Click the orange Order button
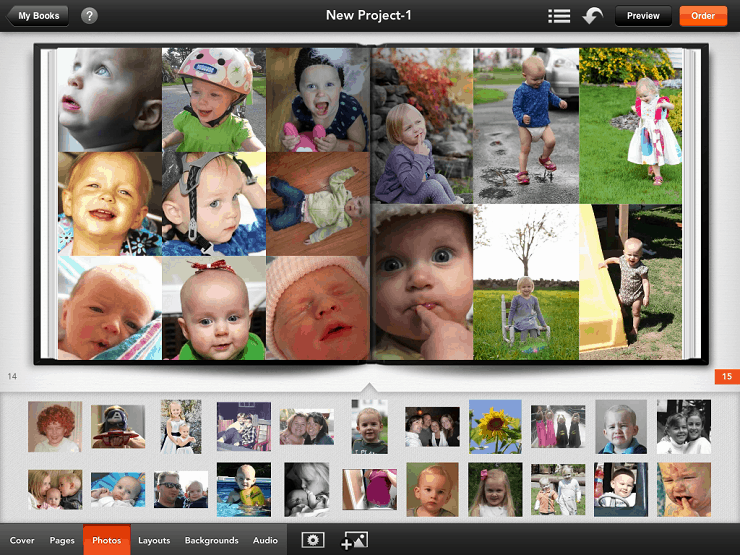740x555 pixels. click(703, 16)
